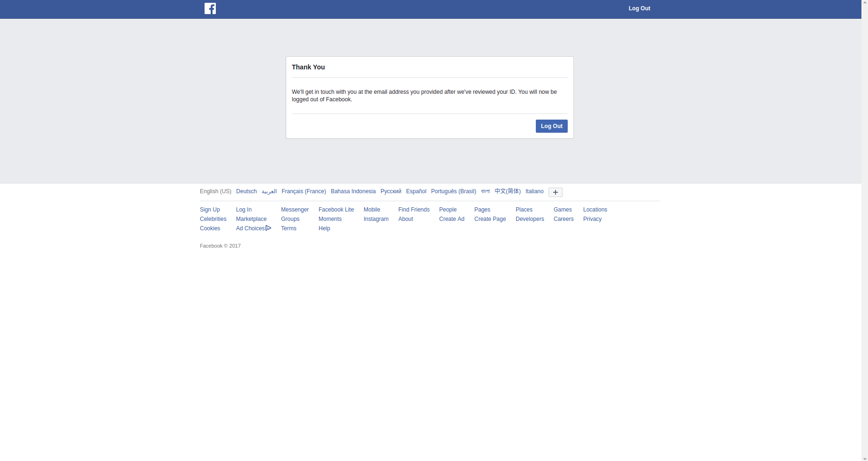Click the Ad Choices triangle icon
Image resolution: width=868 pixels, height=461 pixels.
[268, 228]
